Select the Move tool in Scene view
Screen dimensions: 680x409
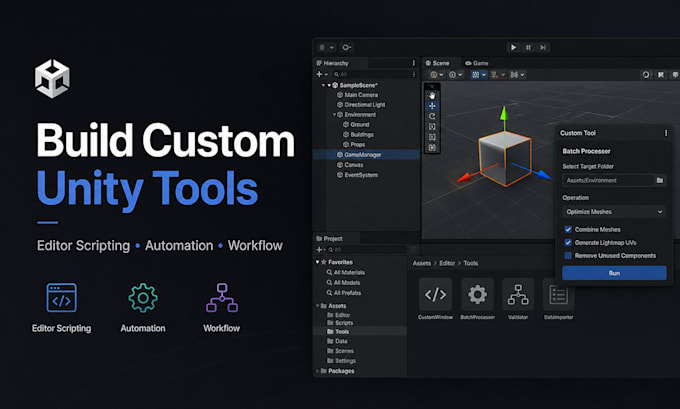pyautogui.click(x=432, y=106)
